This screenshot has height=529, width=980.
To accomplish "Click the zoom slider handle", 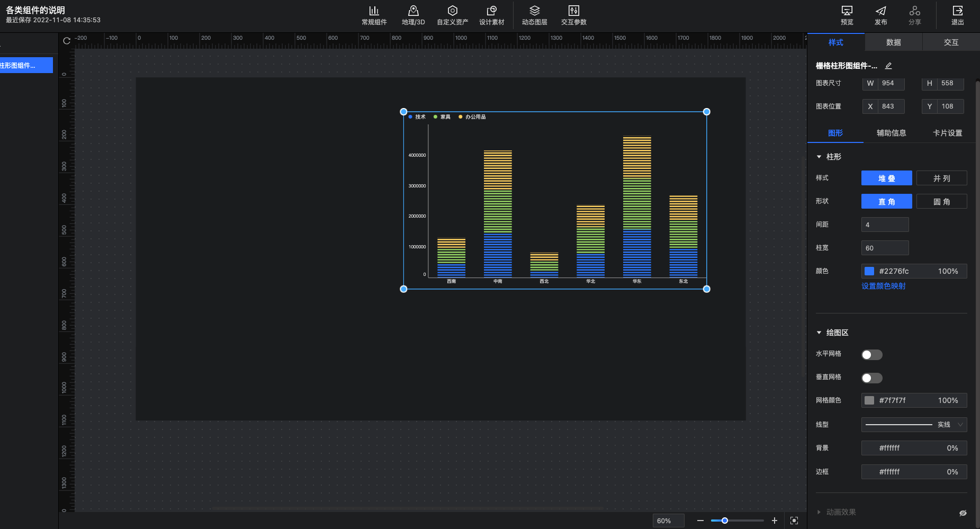I will tap(725, 521).
